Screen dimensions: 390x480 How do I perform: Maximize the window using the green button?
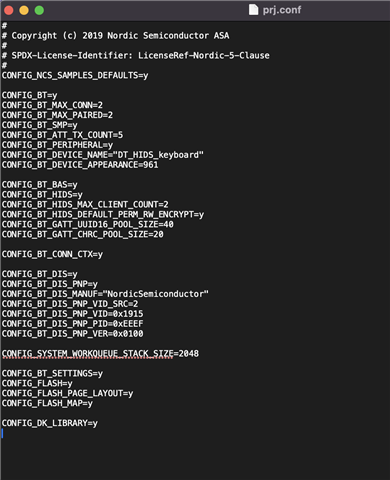pyautogui.click(x=39, y=10)
